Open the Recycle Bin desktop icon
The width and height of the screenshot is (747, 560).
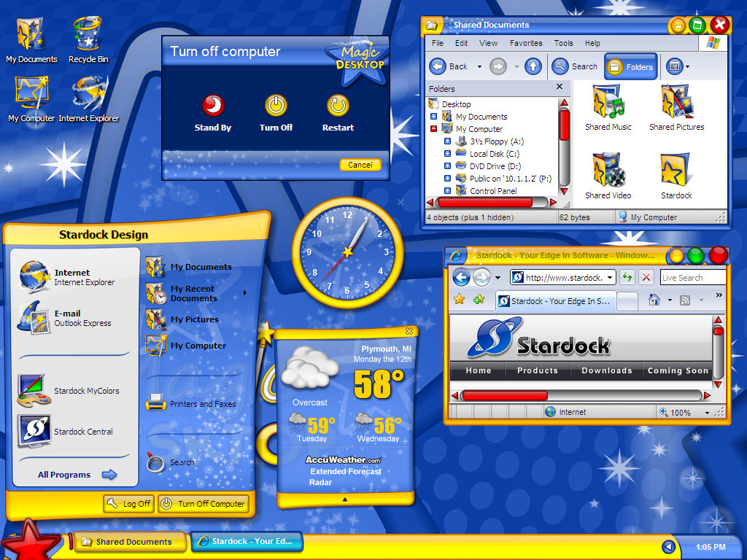tap(88, 40)
